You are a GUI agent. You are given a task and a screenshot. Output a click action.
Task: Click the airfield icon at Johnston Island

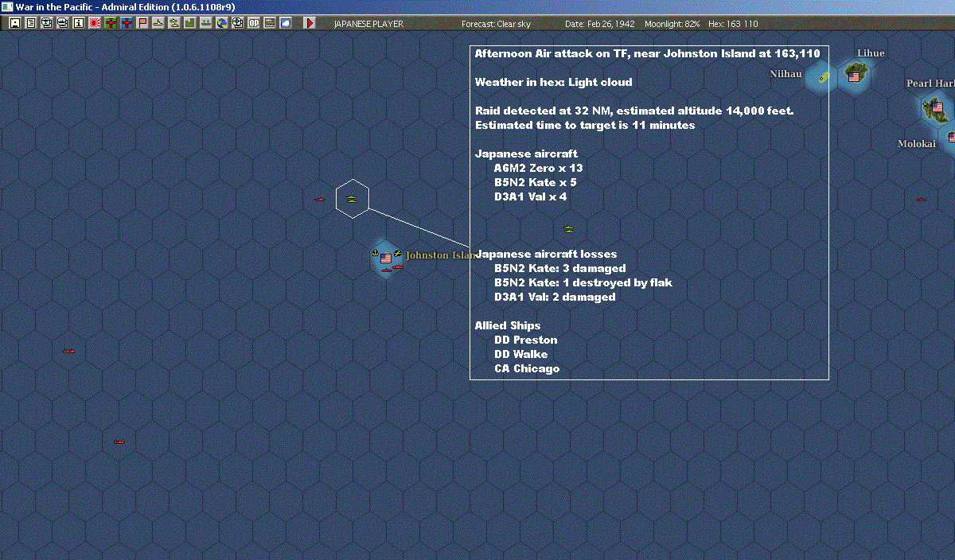(x=397, y=253)
